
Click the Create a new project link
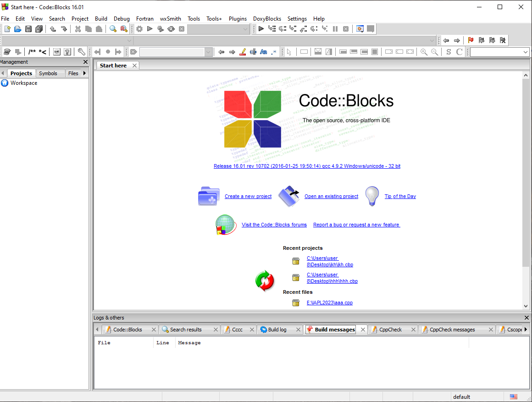[248, 196]
